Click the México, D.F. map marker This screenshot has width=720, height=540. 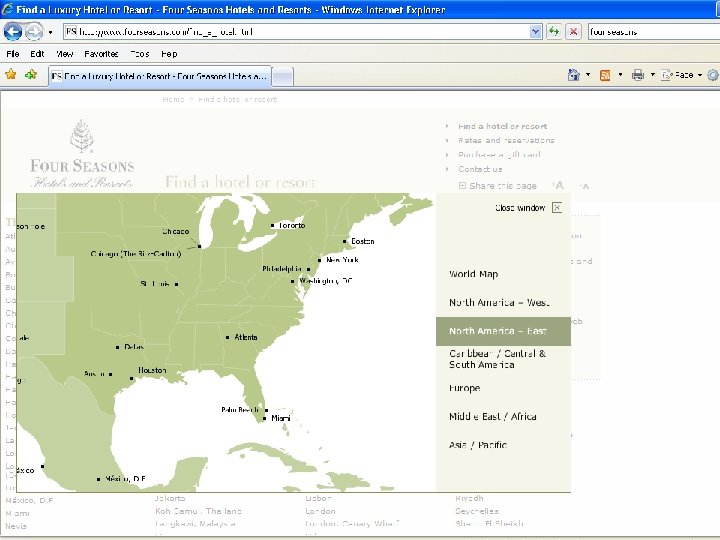click(x=98, y=479)
